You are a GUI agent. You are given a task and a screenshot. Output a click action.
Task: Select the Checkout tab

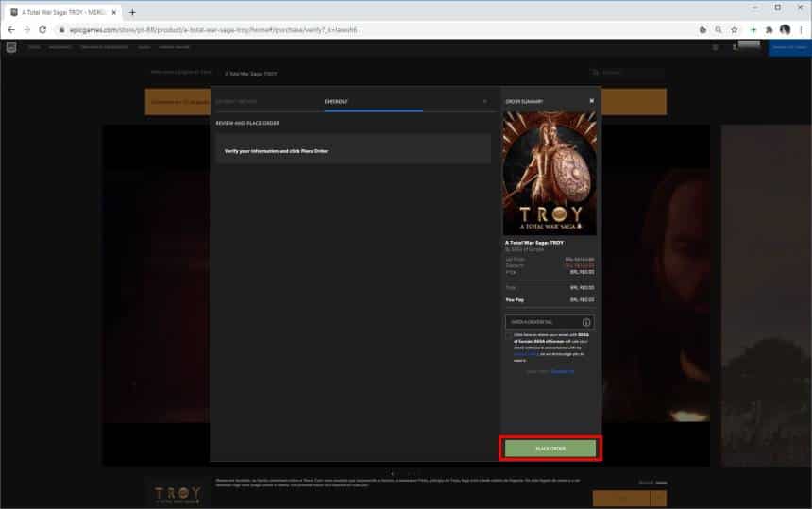(x=336, y=101)
